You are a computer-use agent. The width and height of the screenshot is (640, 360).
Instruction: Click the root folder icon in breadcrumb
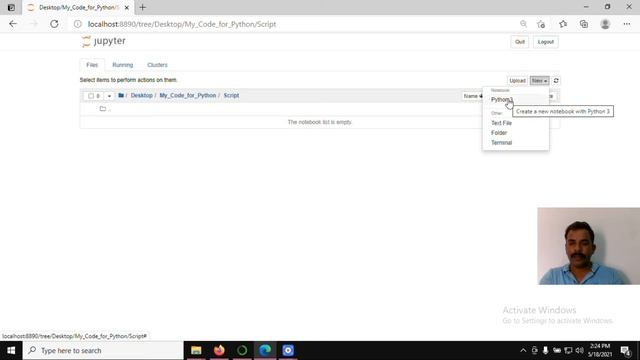[121, 96]
